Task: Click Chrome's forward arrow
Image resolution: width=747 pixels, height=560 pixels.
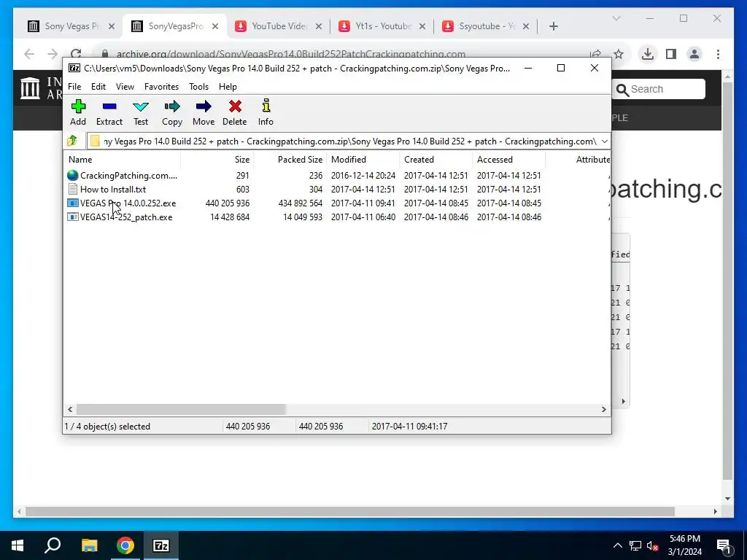Action: pos(53,54)
